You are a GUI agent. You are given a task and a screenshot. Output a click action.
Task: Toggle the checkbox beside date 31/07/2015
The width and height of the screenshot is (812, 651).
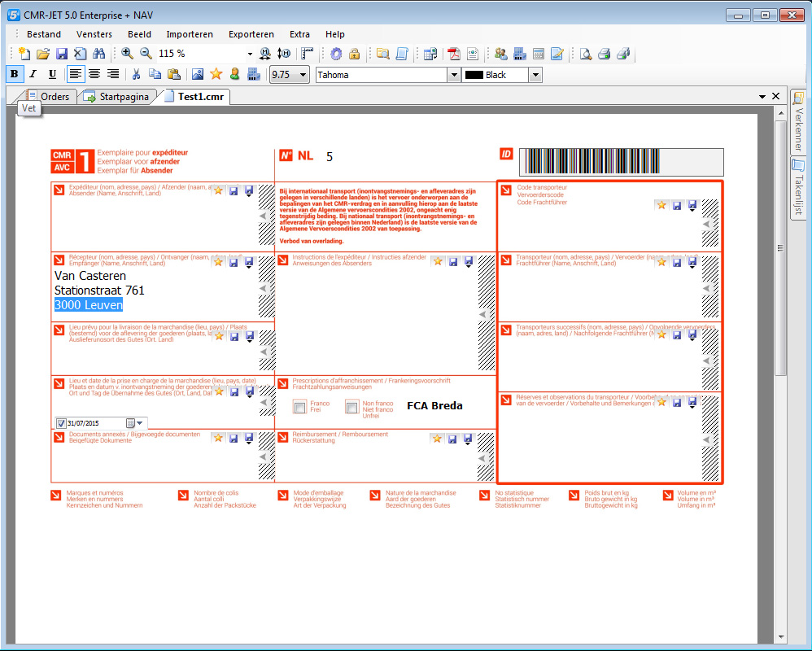(61, 423)
